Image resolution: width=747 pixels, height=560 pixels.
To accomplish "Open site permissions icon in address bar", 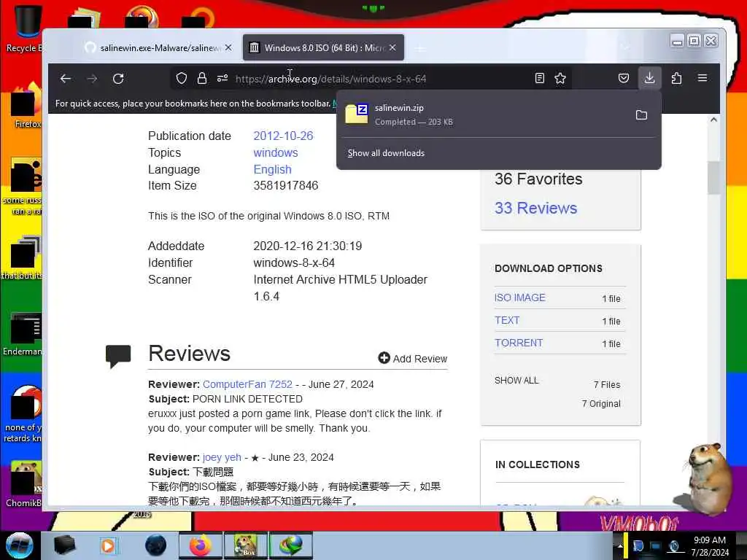I will click(x=222, y=79).
